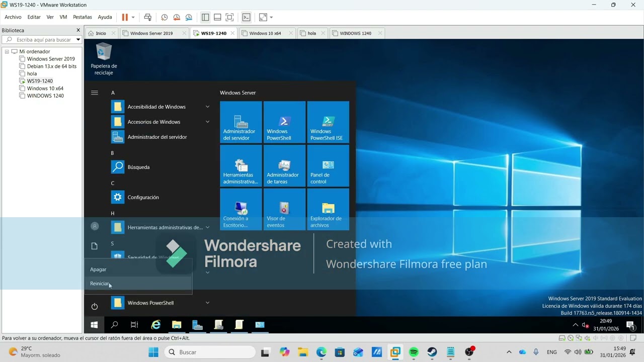The width and height of the screenshot is (644, 362).
Task: Open Task View in guest taskbar
Action: tap(134, 325)
